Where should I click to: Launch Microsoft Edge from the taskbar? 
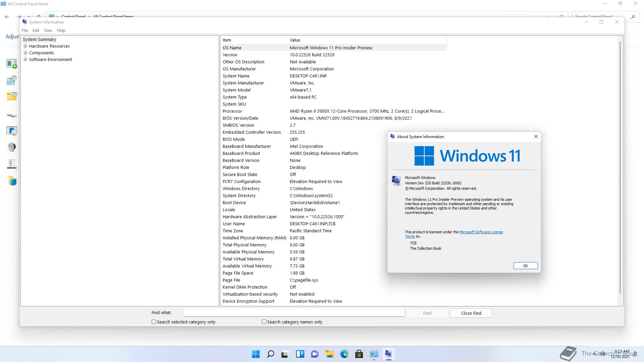[344, 354]
